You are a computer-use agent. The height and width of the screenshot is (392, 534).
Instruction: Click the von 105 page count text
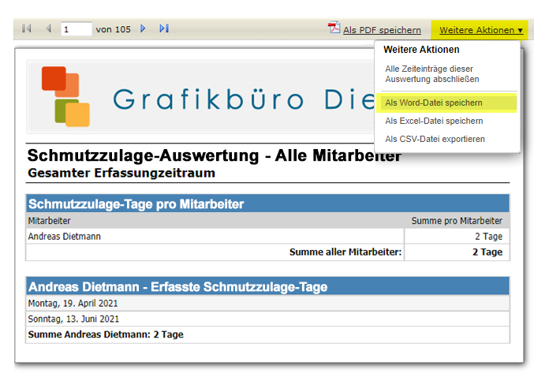pyautogui.click(x=113, y=30)
